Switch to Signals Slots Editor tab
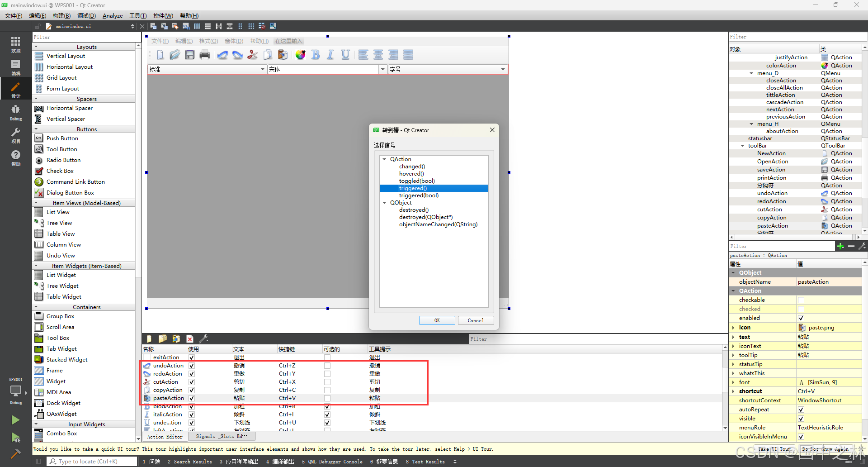 tap(222, 437)
